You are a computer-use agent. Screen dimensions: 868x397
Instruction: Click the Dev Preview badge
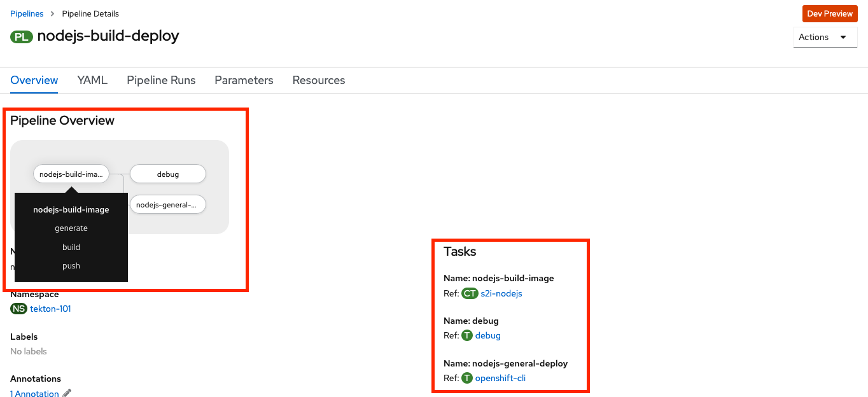pos(830,13)
